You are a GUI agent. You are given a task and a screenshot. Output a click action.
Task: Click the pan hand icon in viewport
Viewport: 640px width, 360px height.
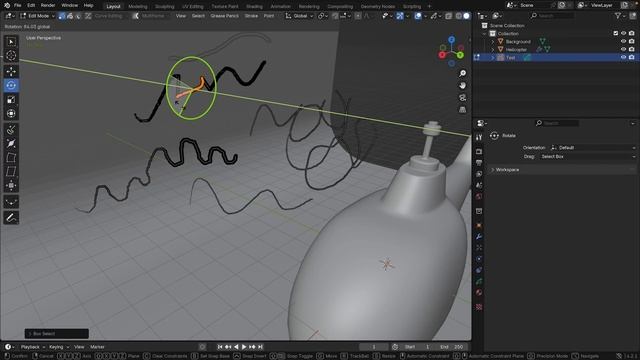[462, 85]
